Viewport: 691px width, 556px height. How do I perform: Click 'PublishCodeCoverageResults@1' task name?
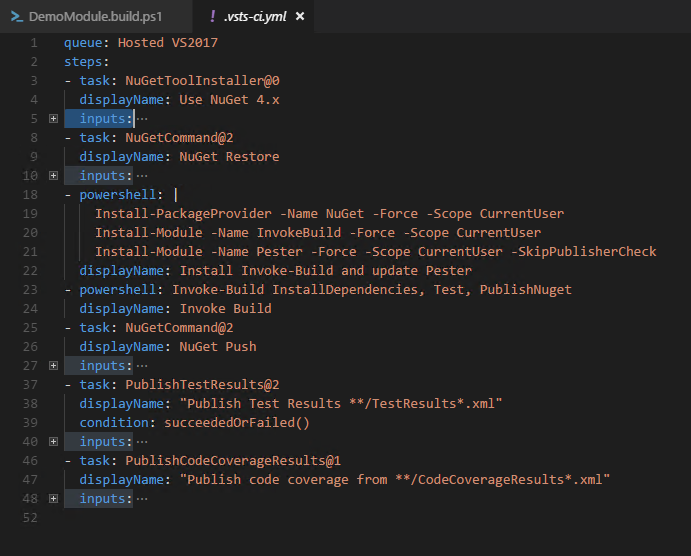(x=233, y=460)
